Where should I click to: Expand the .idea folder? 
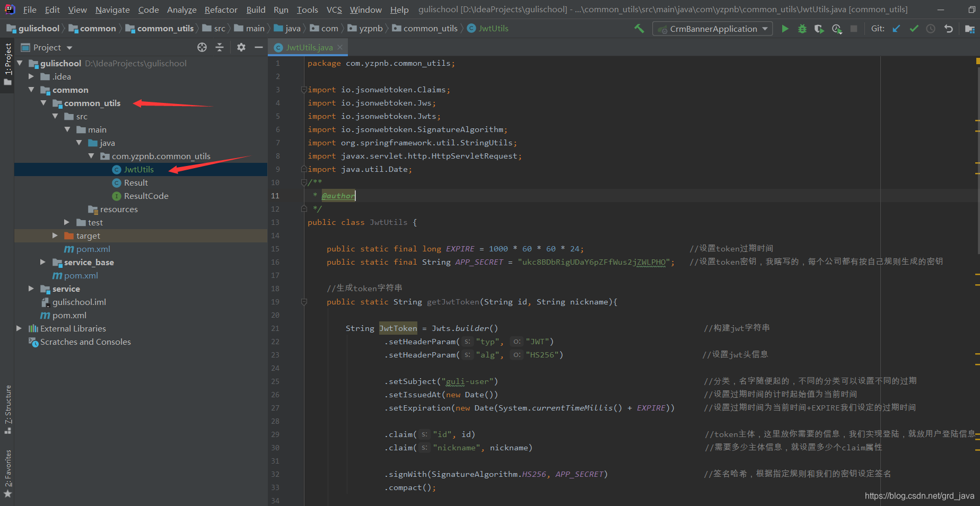pos(31,76)
